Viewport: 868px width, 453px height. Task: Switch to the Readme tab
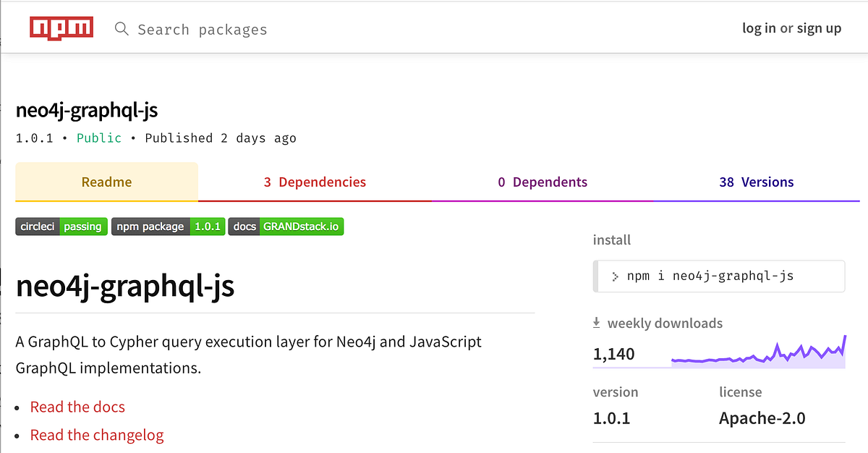click(x=106, y=182)
